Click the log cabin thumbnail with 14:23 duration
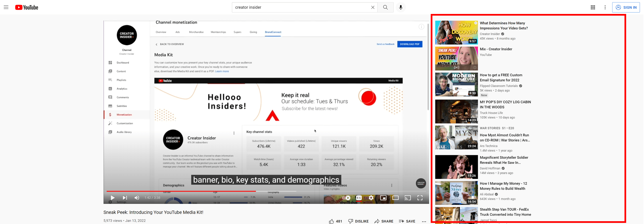 click(456, 112)
